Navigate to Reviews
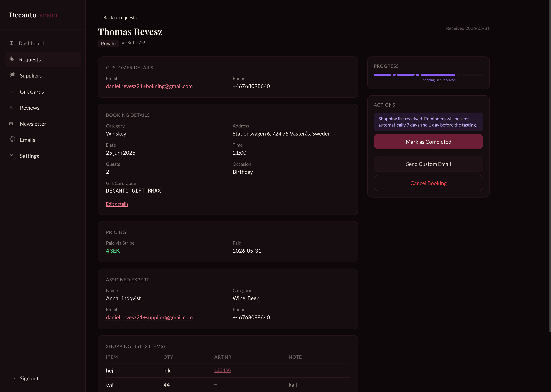This screenshot has width=551, height=392. (x=43, y=108)
